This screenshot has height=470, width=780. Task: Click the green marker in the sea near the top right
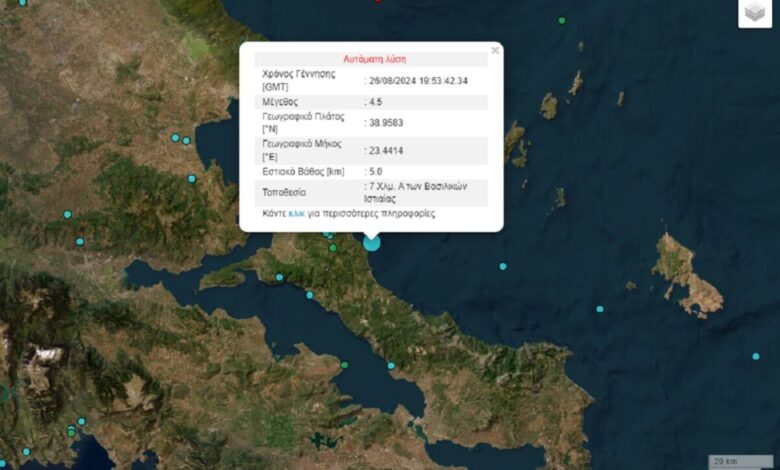click(x=562, y=20)
